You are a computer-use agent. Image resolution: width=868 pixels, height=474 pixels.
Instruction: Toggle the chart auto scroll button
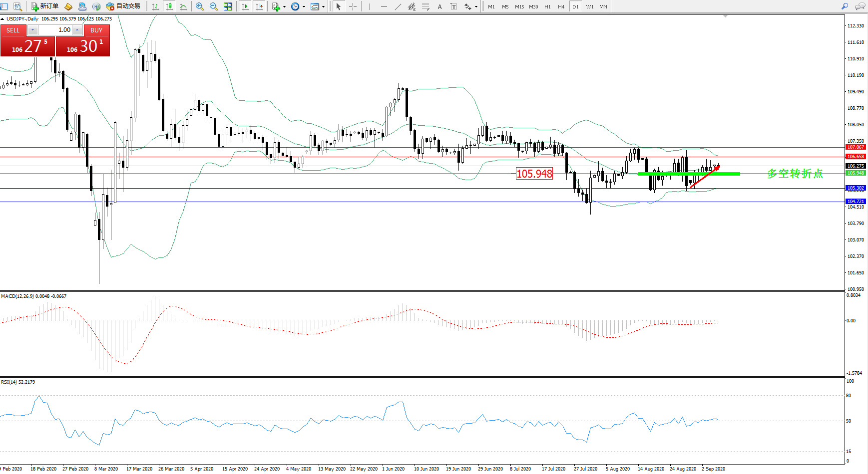[245, 6]
